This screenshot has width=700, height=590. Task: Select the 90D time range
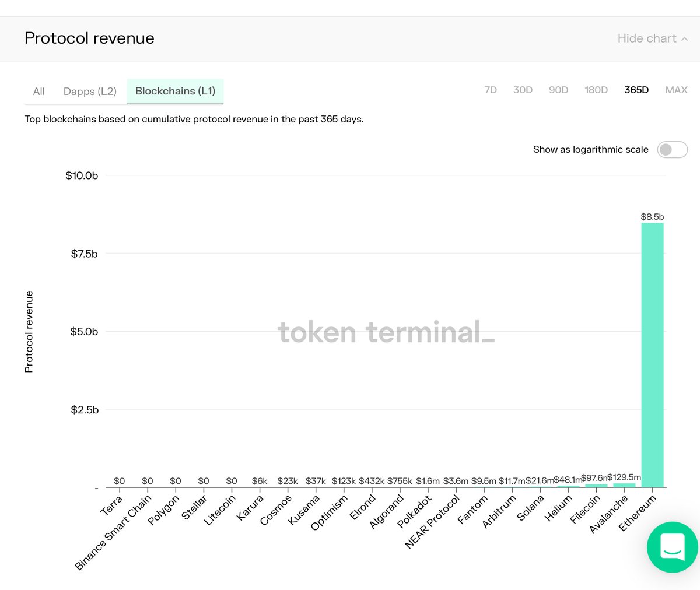pyautogui.click(x=558, y=90)
